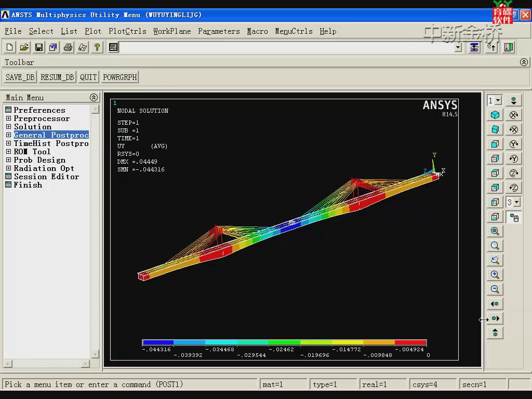Open the Pan-Zoom-Rotate dialog icon
Image resolution: width=532 pixels, height=399 pixels.
[x=54, y=47]
